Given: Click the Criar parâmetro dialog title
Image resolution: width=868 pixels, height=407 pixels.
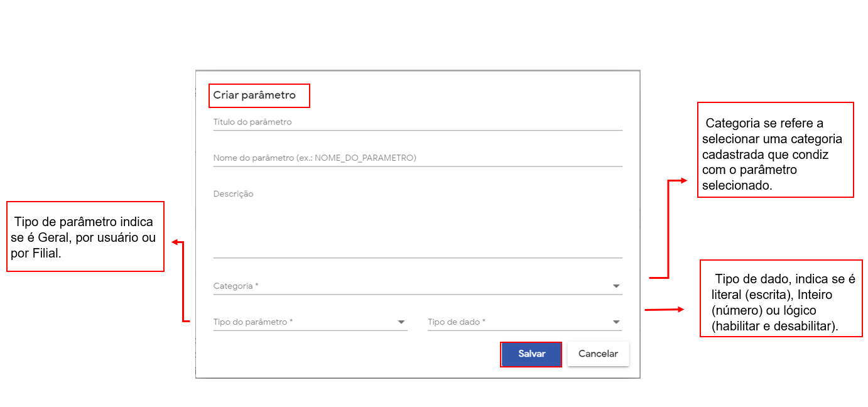Looking at the screenshot, I should tap(254, 95).
